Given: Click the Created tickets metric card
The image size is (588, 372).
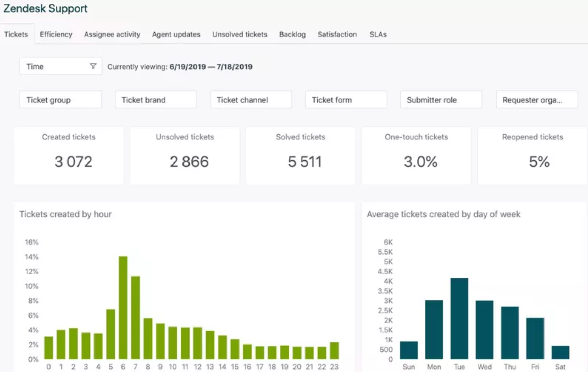Looking at the screenshot, I should tap(69, 156).
